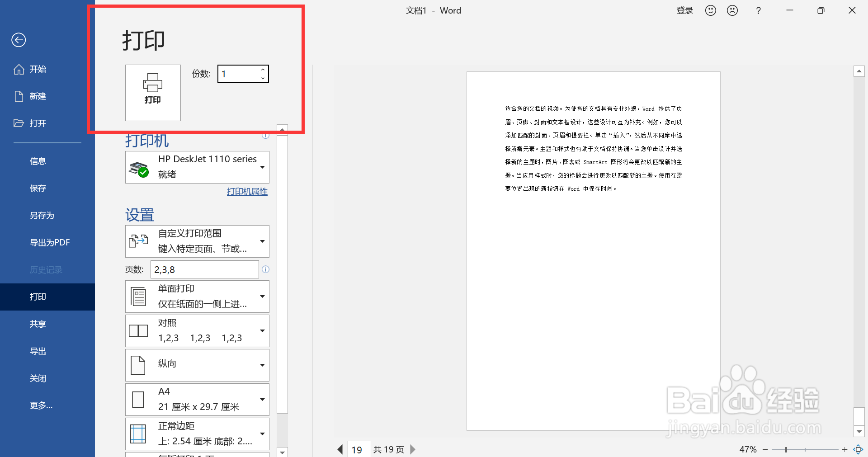Viewport: 868px width, 457px height.
Task: Select Share (共享) in the sidebar
Action: (47, 324)
